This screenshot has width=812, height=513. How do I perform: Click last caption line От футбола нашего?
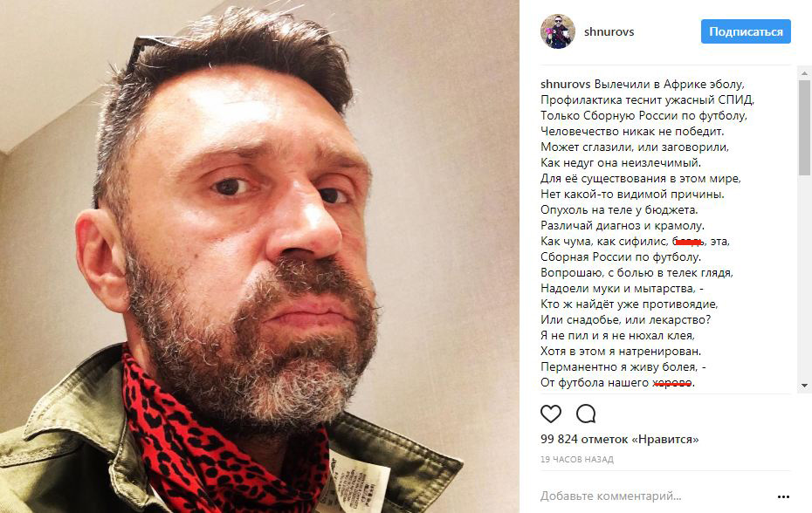pos(617,382)
